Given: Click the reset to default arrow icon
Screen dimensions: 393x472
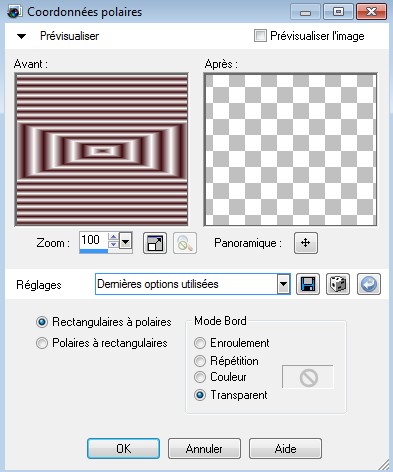Looking at the screenshot, I should pos(369,284).
